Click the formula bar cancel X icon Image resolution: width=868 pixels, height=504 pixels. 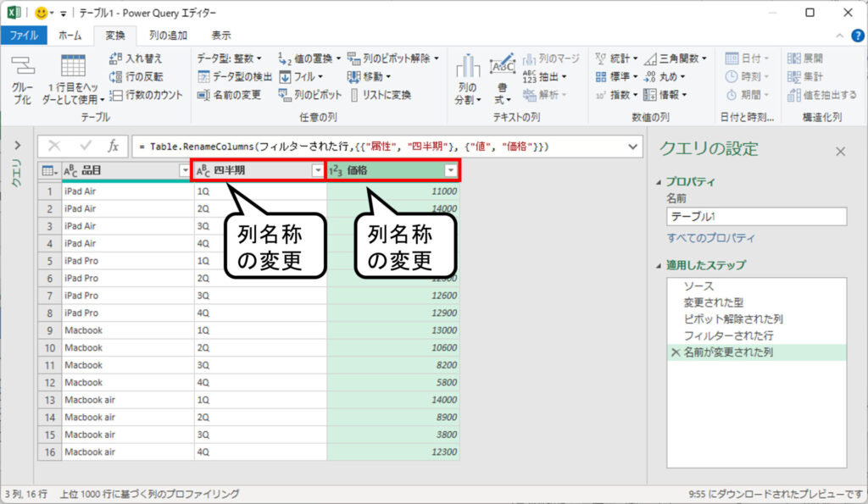[54, 146]
